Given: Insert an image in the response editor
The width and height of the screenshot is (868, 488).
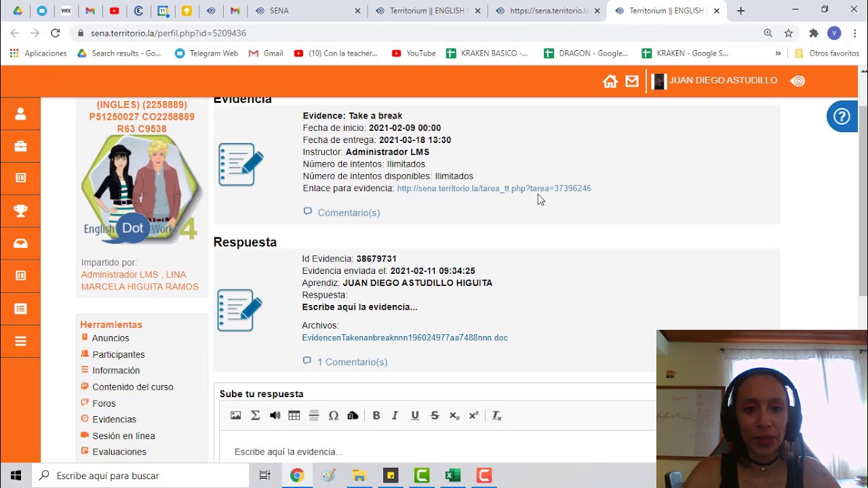Looking at the screenshot, I should (x=235, y=415).
